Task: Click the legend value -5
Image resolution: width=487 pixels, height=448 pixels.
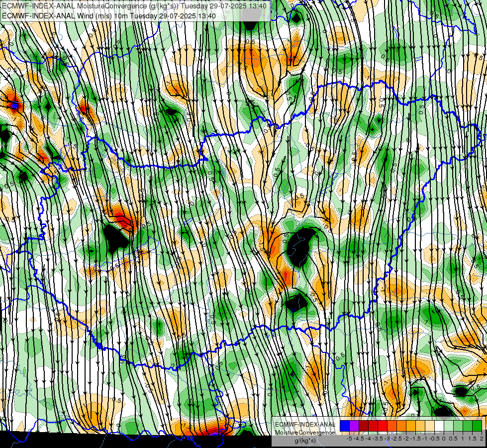Action: 349,439
